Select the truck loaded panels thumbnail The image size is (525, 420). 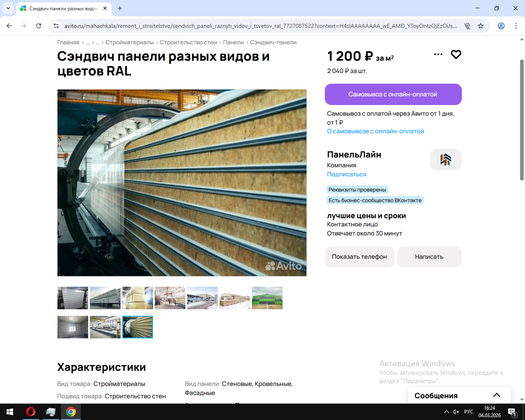coord(105,298)
